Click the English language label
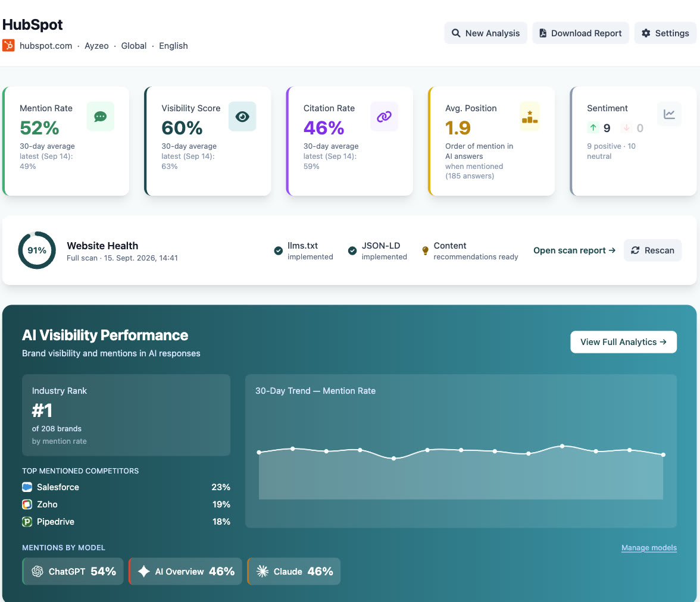 point(173,46)
